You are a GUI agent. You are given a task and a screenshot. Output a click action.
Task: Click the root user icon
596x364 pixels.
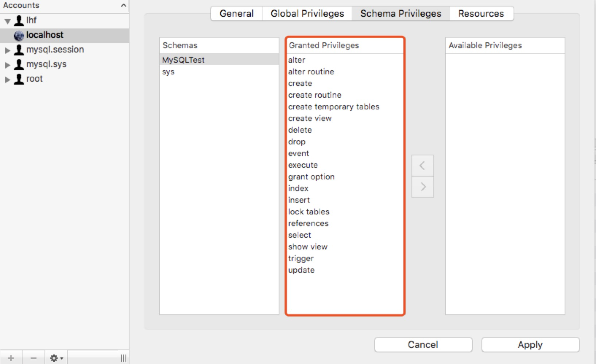(x=19, y=79)
